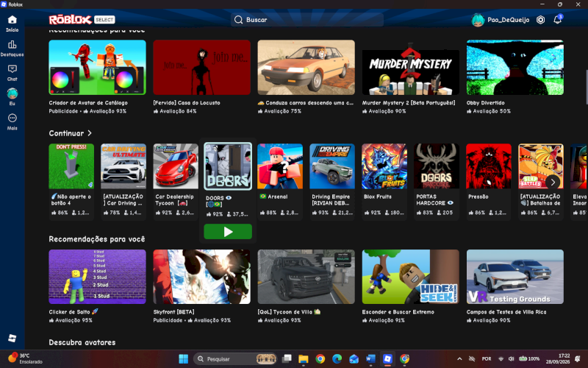
Task: Click Continuar section heading
Action: click(x=66, y=133)
